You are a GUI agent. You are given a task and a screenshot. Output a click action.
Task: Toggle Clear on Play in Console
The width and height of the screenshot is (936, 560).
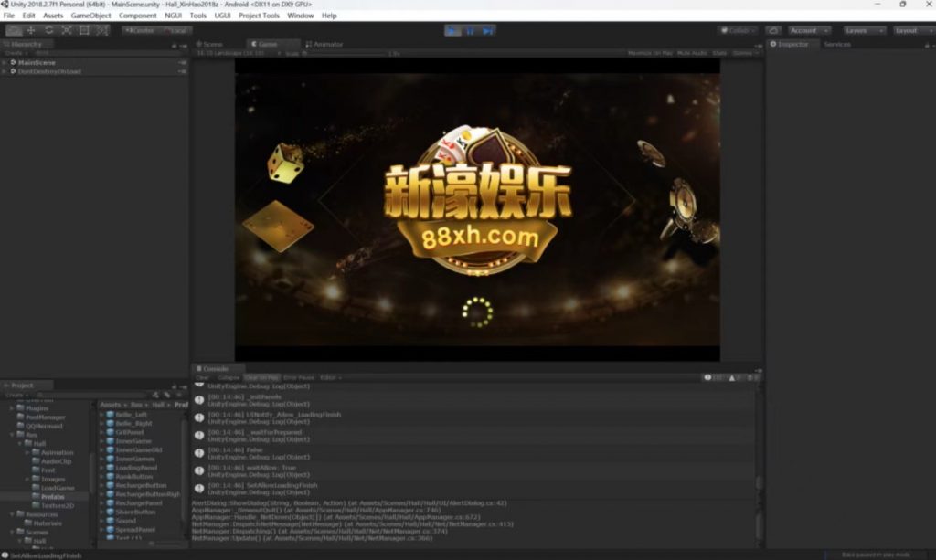263,377
